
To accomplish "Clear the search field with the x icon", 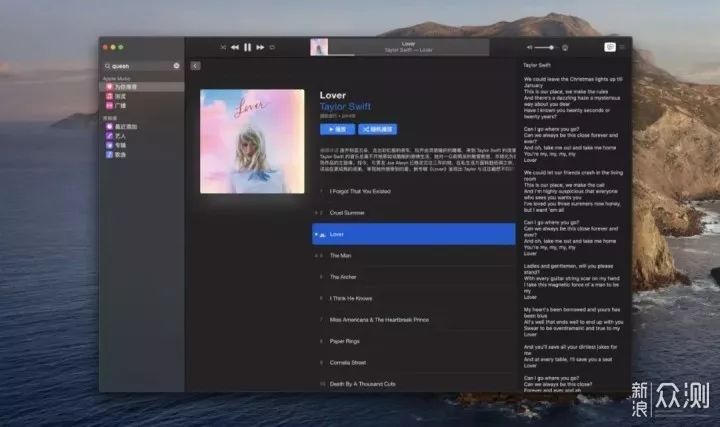I will click(x=176, y=66).
